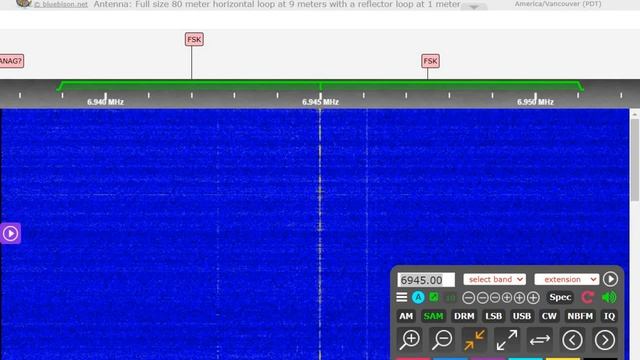The height and width of the screenshot is (360, 640).
Task: Click the dim green bars icon beside checkmark
Action: click(450, 298)
